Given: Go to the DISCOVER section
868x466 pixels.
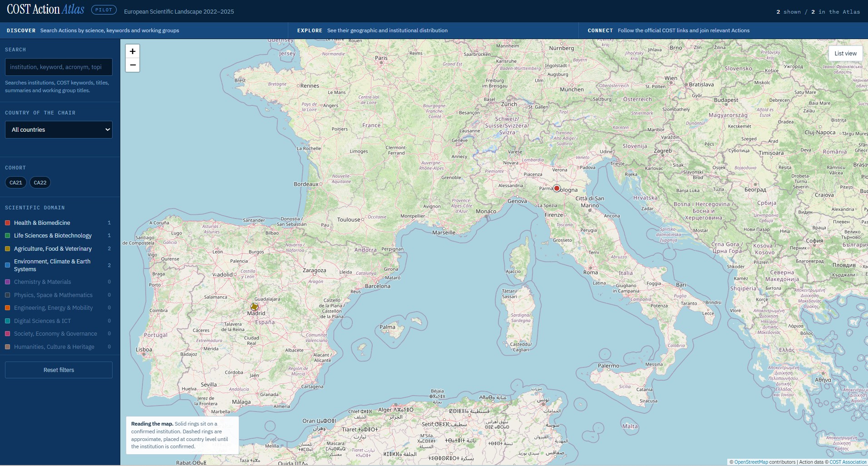Looking at the screenshot, I should point(144,30).
